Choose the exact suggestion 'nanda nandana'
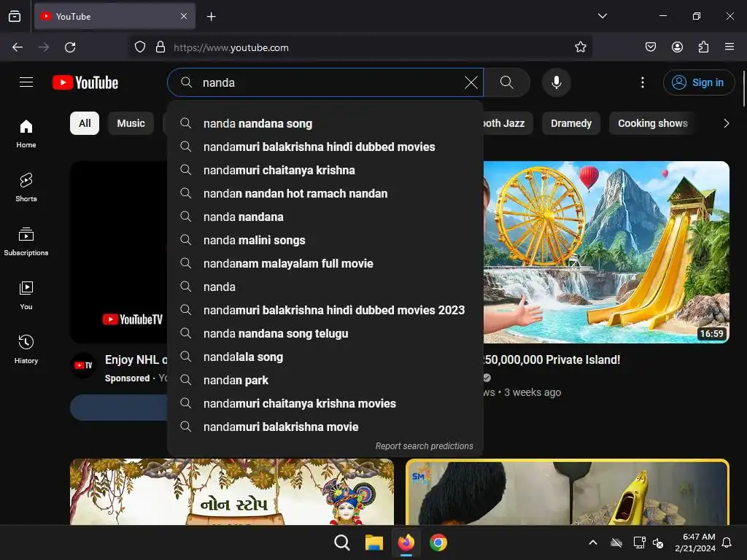This screenshot has width=747, height=560. (x=325, y=217)
